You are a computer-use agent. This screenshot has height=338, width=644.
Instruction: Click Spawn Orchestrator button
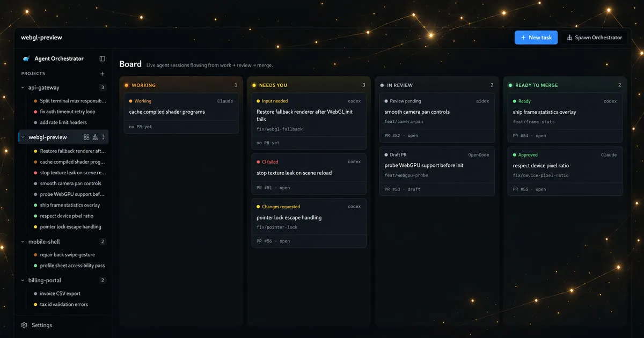coord(594,38)
